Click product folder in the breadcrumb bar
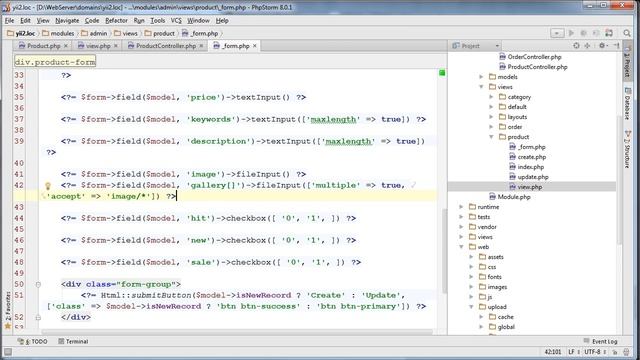This screenshot has width=640, height=360. tap(160, 33)
